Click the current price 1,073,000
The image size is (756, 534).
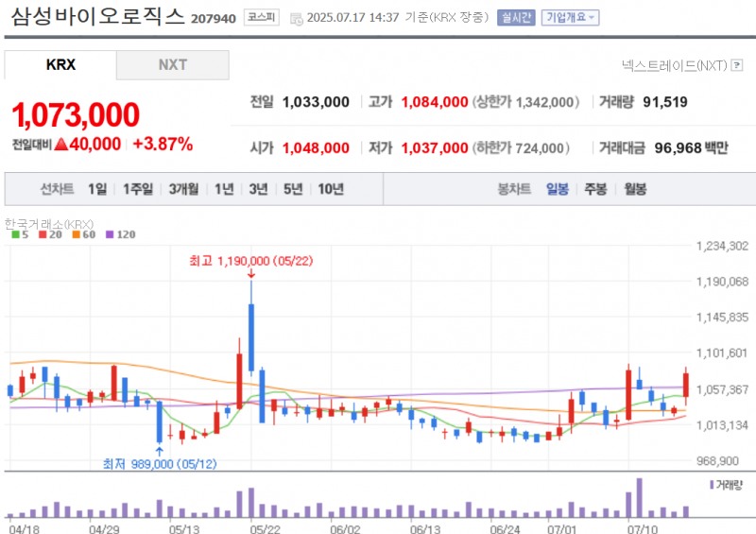pyautogui.click(x=76, y=115)
